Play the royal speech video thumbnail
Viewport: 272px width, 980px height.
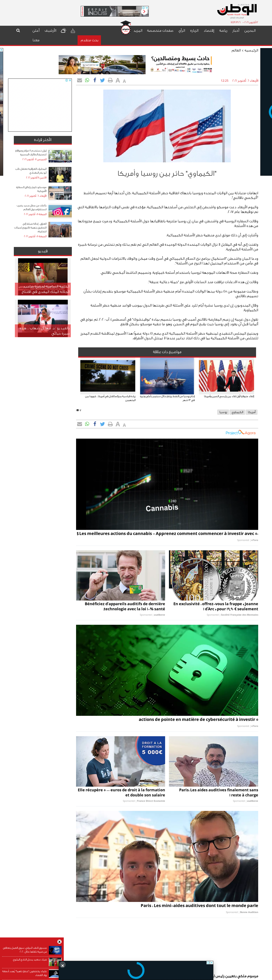pyautogui.click(x=43, y=277)
